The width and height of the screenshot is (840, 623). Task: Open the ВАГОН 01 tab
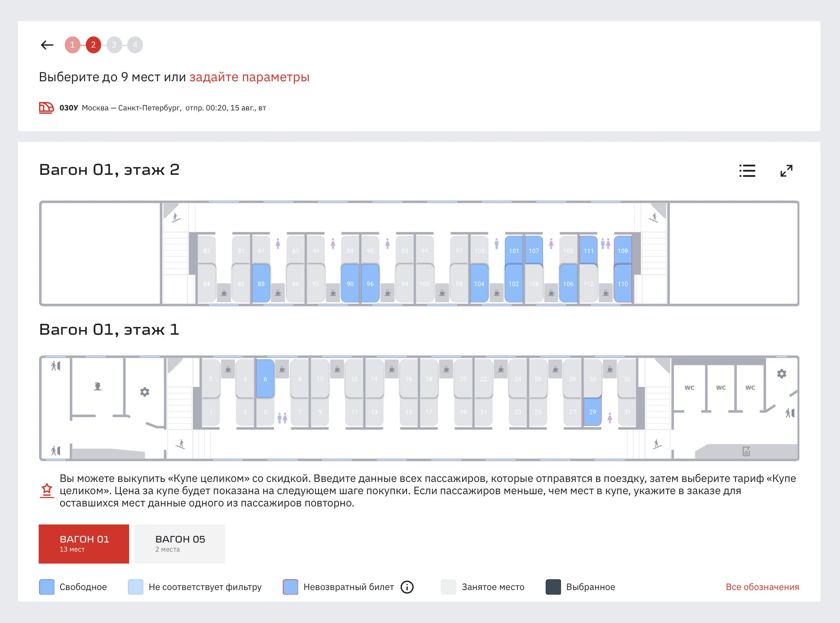(x=84, y=544)
